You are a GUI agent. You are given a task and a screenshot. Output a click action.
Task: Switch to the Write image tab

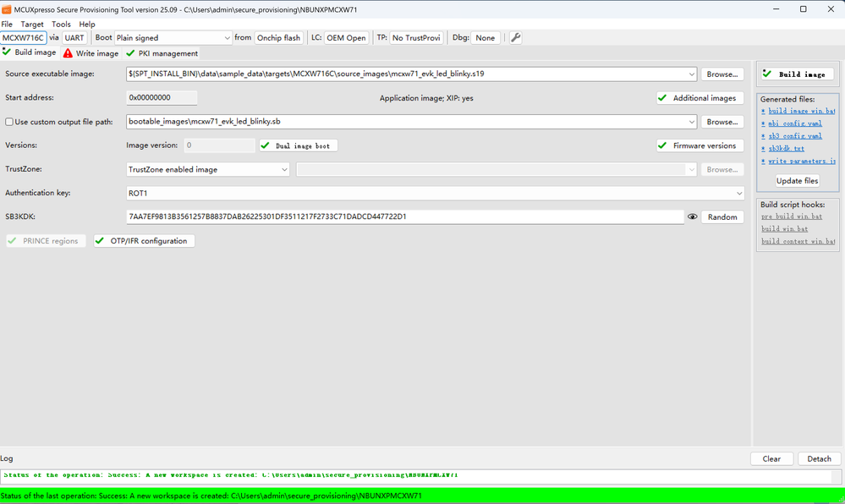click(91, 53)
